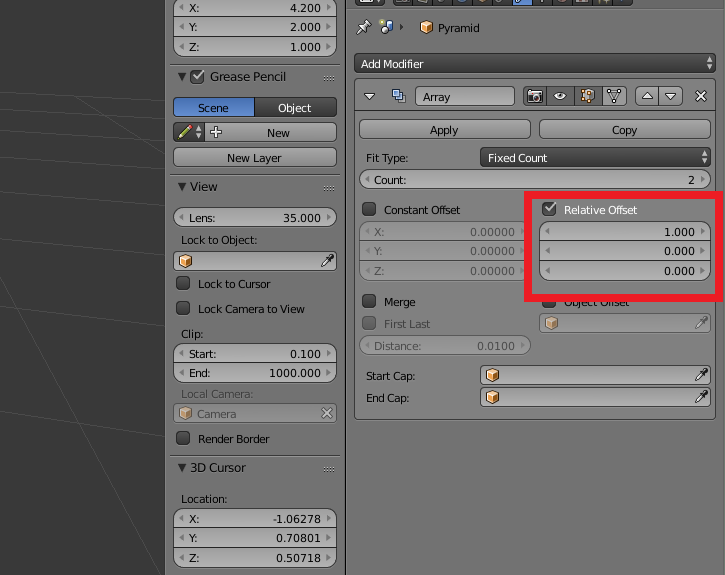Move Array modifier down in stack
Viewport: 725px width, 575px height.
(671, 96)
